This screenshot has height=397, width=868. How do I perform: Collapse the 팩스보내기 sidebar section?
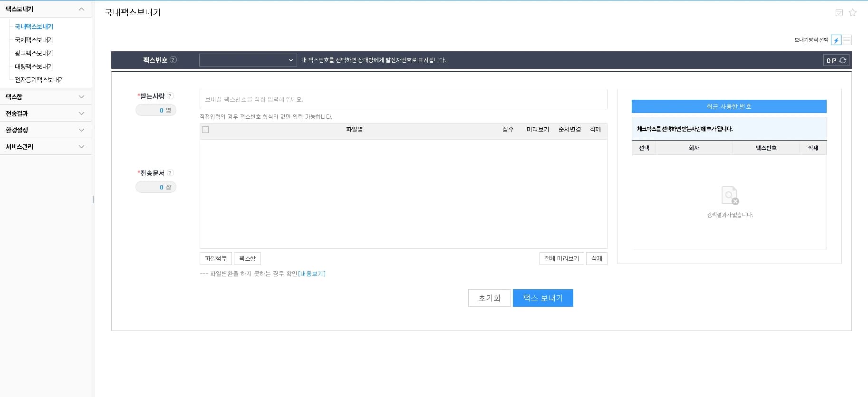point(81,9)
